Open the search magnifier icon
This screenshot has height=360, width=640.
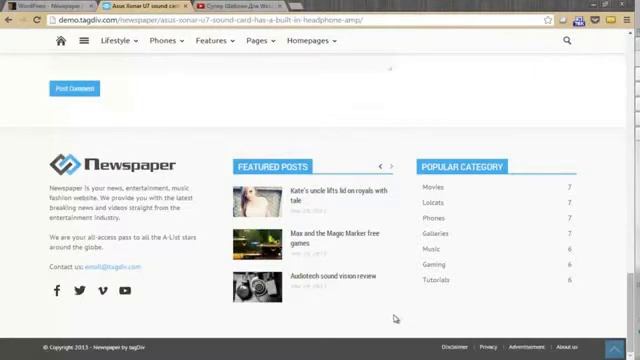point(567,40)
